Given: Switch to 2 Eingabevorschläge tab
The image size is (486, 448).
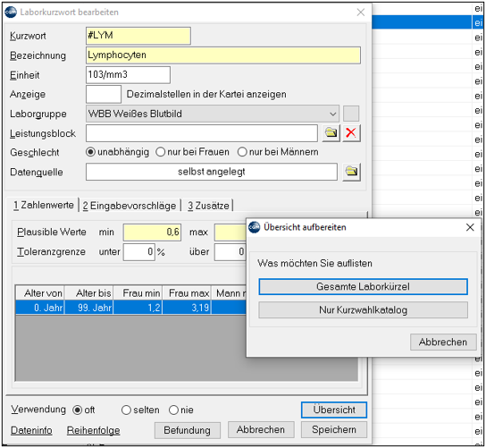Looking at the screenshot, I should [130, 206].
